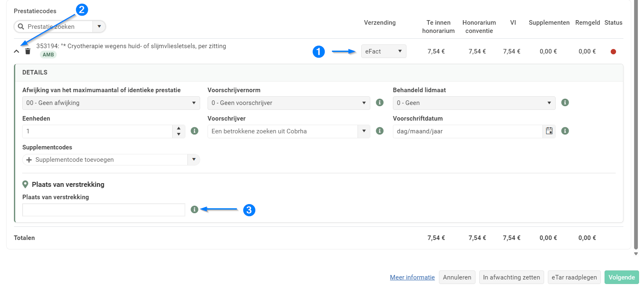Click the Plaats van verstrekking input field
The height and width of the screenshot is (291, 644).
click(x=104, y=210)
